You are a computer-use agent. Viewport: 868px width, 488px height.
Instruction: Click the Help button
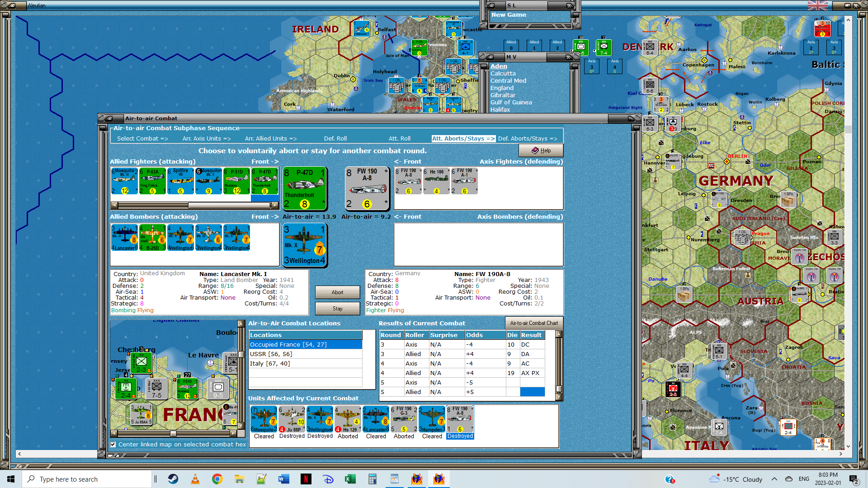(x=541, y=150)
